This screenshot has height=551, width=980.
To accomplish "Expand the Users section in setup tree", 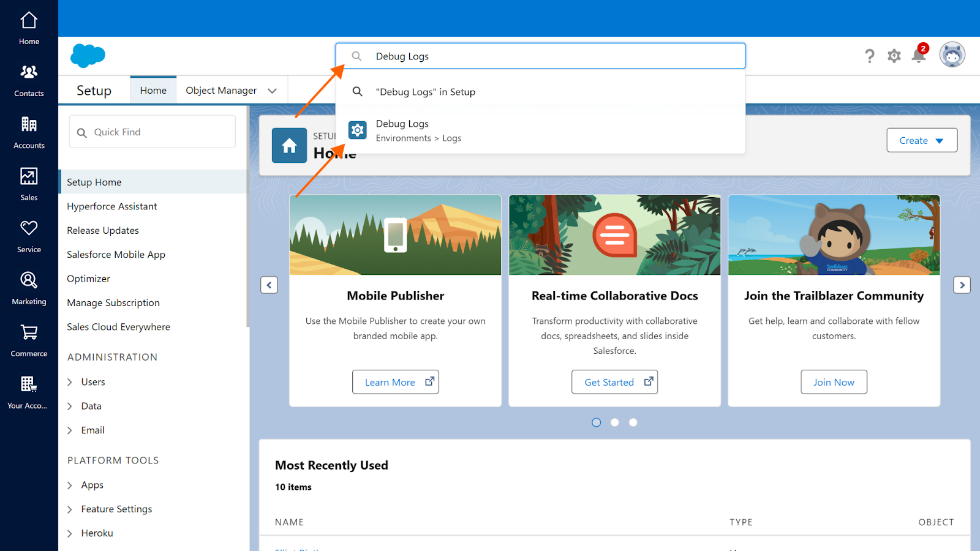I will 70,382.
